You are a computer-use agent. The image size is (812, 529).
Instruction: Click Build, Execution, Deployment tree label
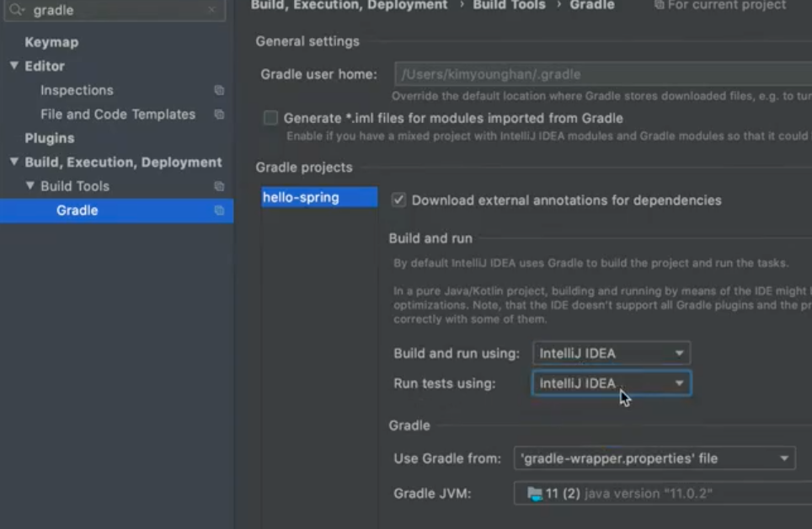pyautogui.click(x=123, y=163)
